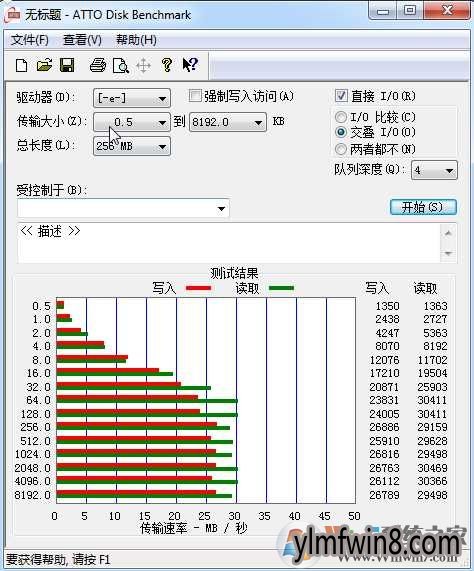Select the I/O 比较 radio button
Image resolution: width=474 pixels, height=571 pixels.
341,117
